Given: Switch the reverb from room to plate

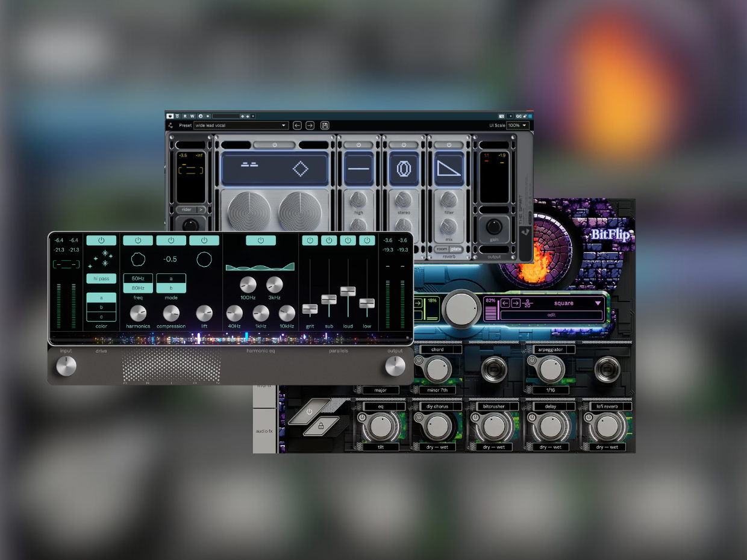Looking at the screenshot, I should point(455,249).
